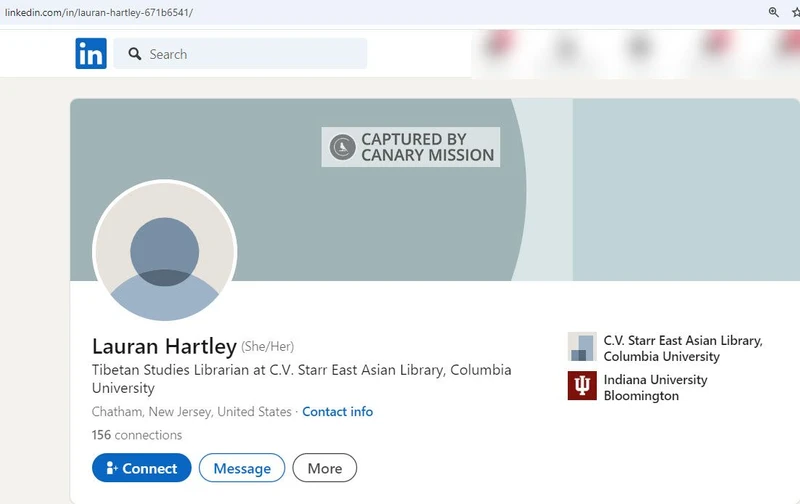Click the Tibetan Studies Librarian headline text

(302, 379)
